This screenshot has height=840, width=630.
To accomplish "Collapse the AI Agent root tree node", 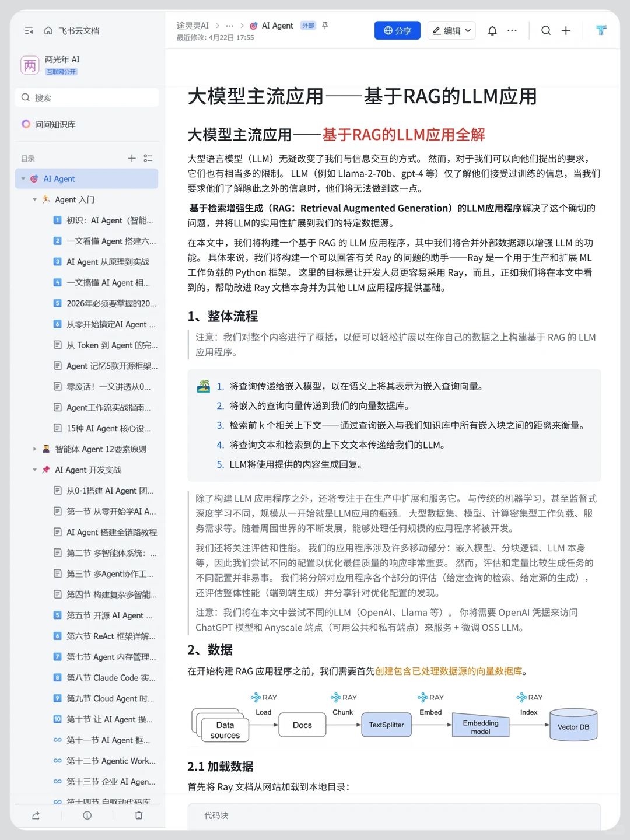I will [23, 179].
